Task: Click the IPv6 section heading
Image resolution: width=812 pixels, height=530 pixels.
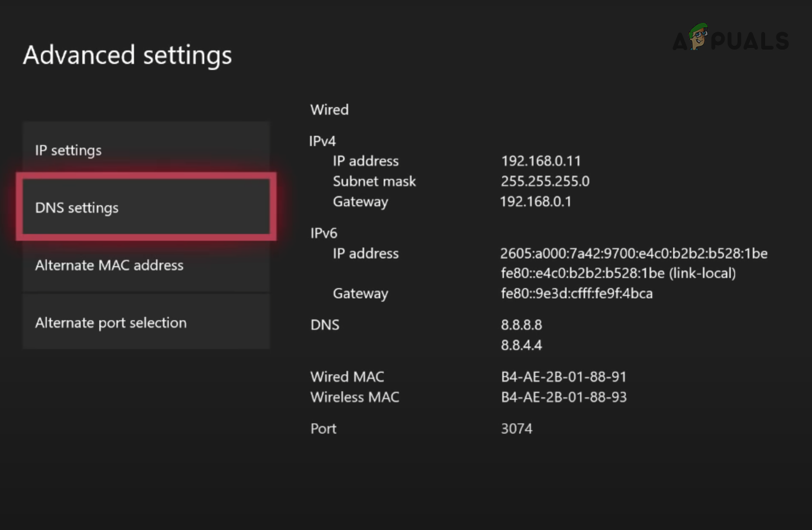Action: [x=323, y=233]
